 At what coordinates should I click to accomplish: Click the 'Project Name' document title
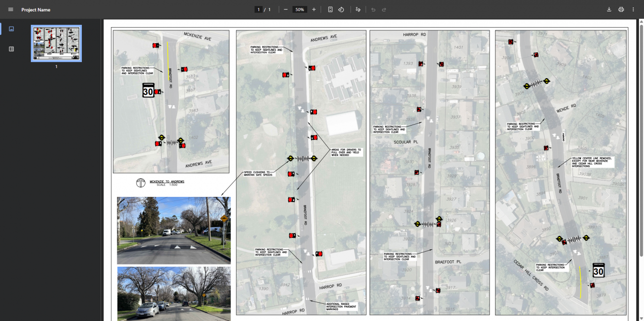36,10
